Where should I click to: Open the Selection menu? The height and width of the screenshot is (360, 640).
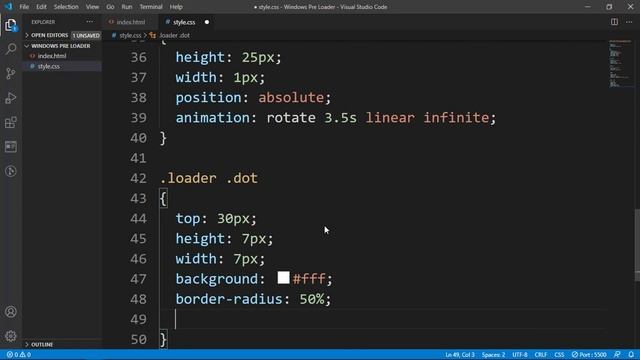[66, 7]
